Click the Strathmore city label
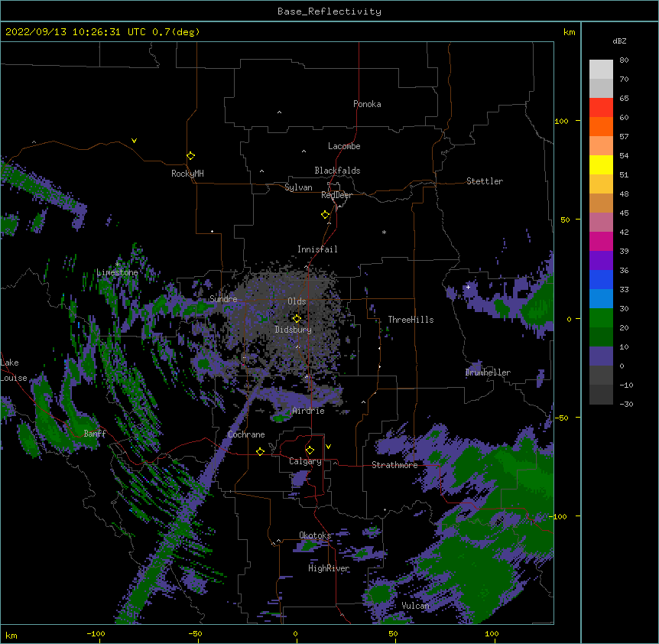The width and height of the screenshot is (659, 644). coord(394,465)
